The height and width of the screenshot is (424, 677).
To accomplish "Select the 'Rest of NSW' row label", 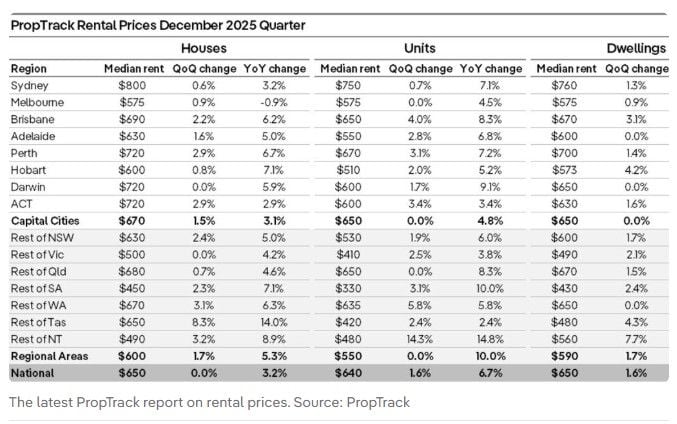I will (x=42, y=237).
